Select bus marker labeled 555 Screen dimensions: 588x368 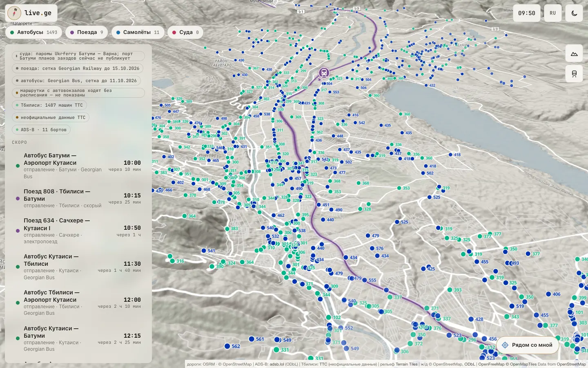coord(364,280)
